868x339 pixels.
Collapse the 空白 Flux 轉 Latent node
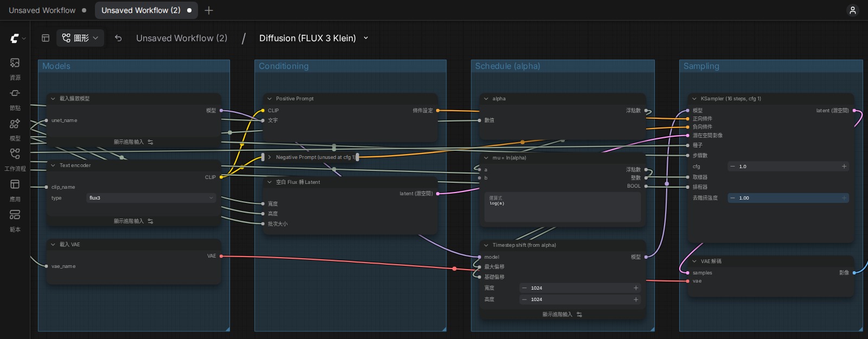(270, 182)
